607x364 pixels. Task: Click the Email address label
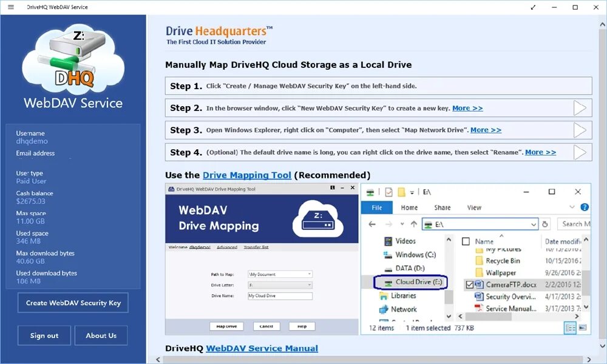coord(35,153)
